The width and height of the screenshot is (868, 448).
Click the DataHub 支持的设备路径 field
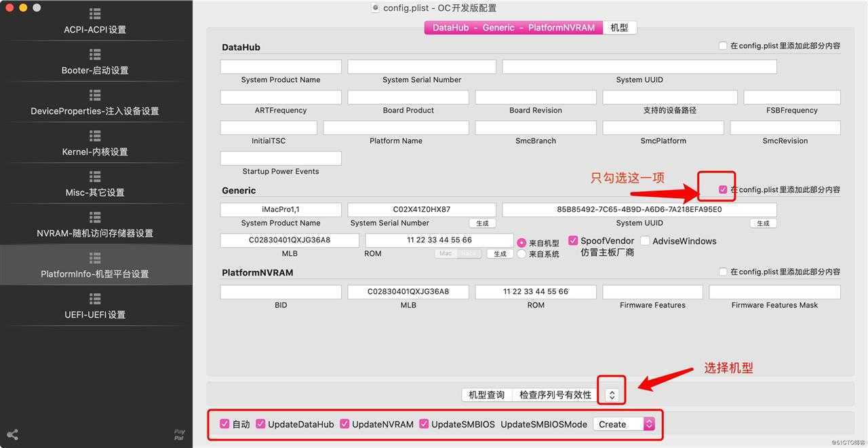click(670, 97)
